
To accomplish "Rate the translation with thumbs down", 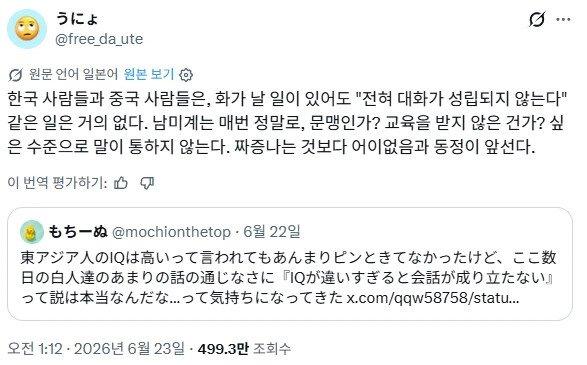I will pos(147,183).
